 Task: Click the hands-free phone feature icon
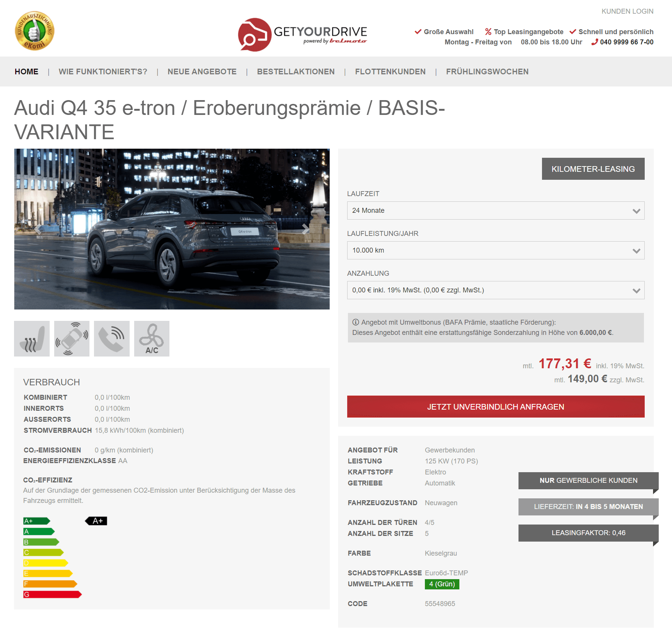point(112,339)
